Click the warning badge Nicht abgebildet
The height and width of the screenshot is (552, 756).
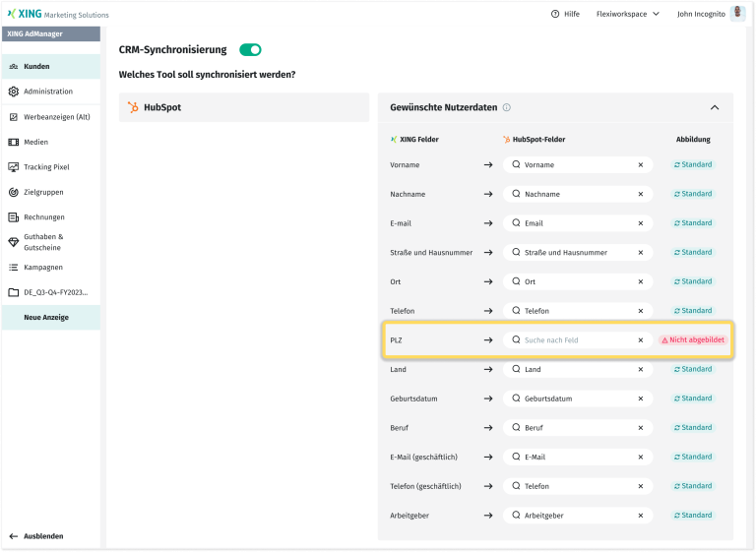698,340
